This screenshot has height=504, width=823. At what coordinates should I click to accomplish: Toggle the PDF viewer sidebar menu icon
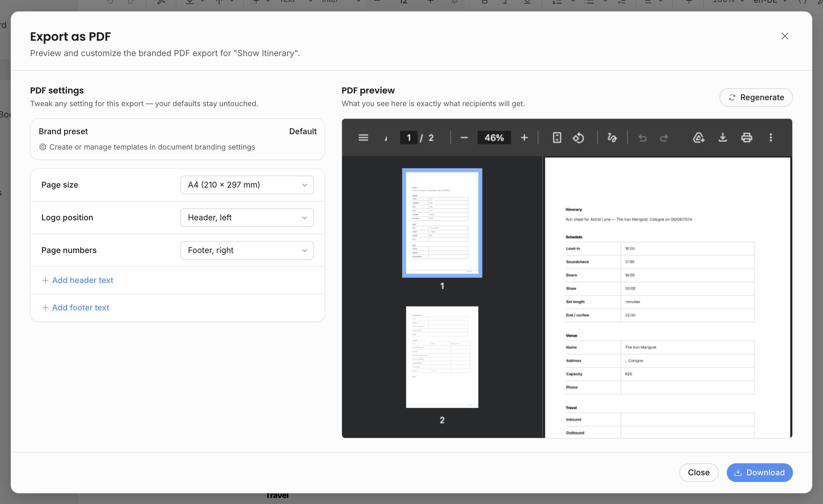pos(363,138)
